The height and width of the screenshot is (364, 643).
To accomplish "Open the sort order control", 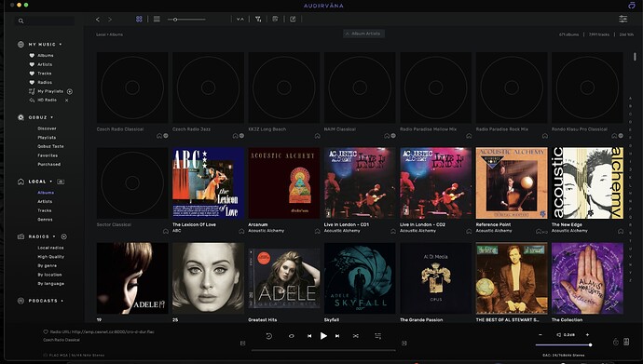I will [x=239, y=20].
